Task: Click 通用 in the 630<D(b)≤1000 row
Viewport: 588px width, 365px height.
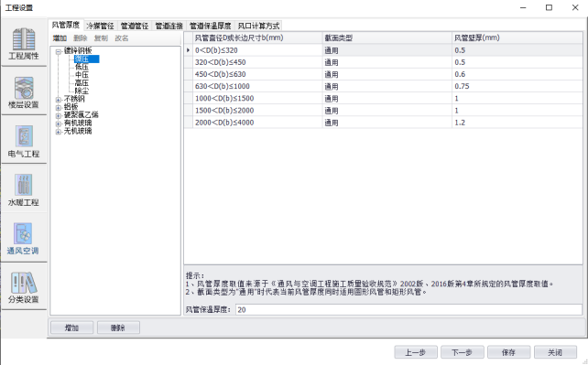Action: [x=387, y=86]
